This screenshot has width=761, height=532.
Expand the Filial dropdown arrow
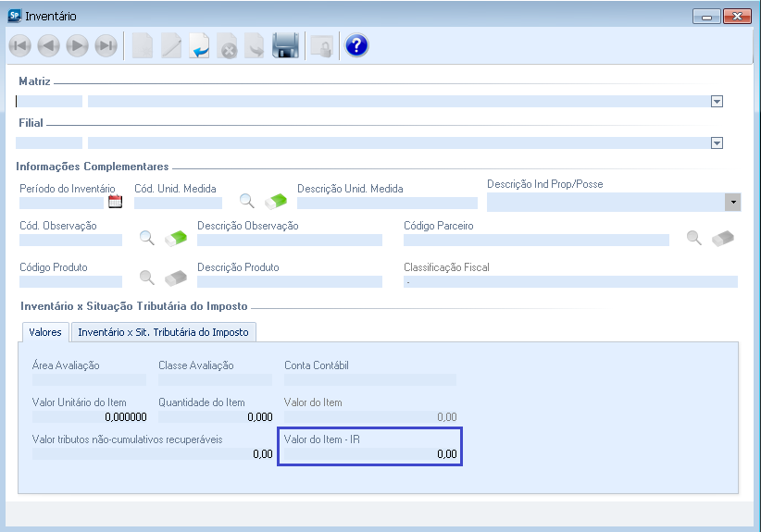coord(717,143)
